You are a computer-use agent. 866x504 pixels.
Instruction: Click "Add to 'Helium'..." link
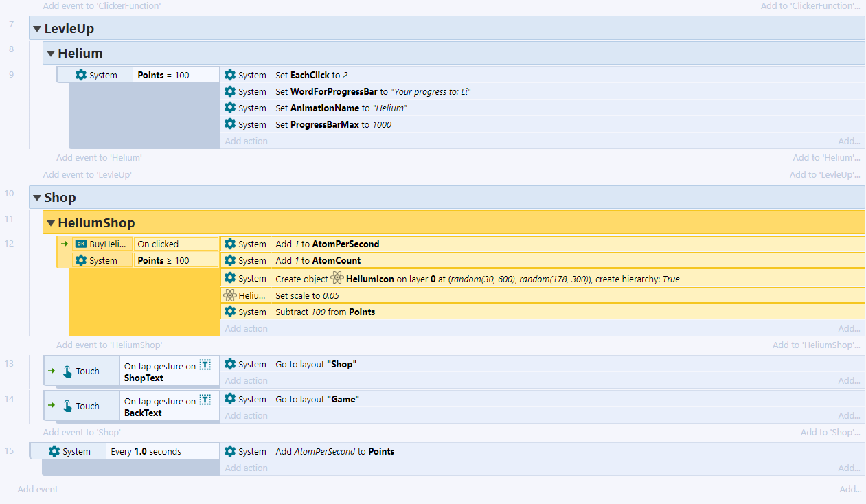[827, 158]
